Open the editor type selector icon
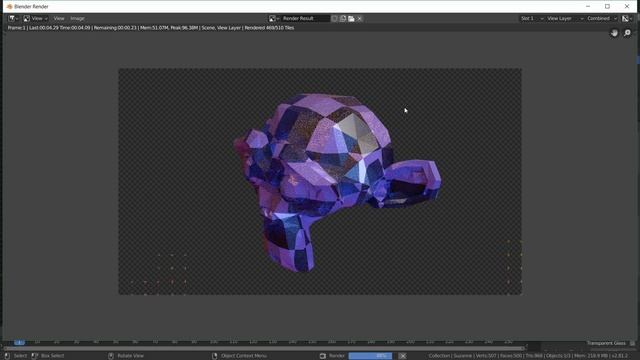Screen dimensions: 640x360 click(x=13, y=18)
